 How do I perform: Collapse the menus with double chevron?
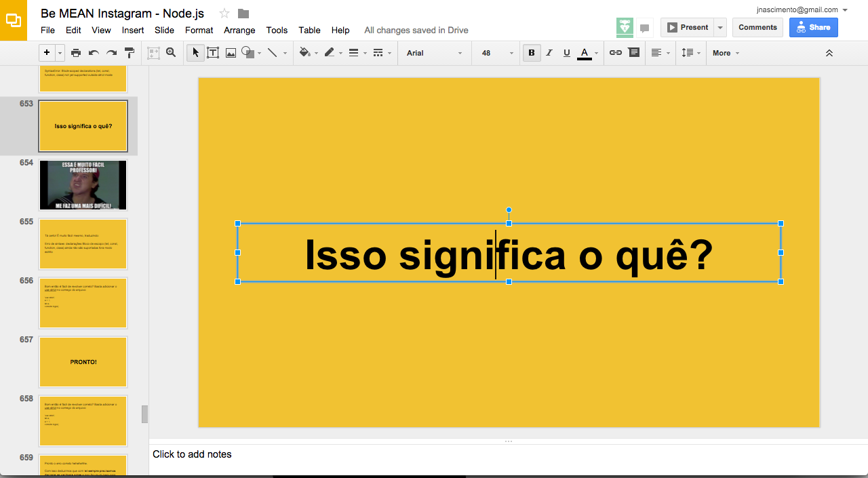[x=829, y=53]
